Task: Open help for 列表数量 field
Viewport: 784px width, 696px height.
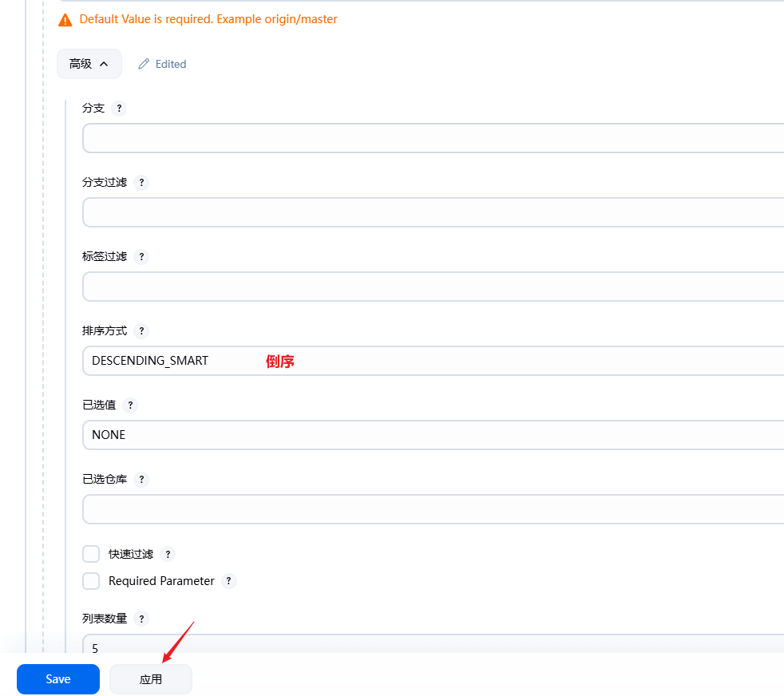Action: pos(141,619)
